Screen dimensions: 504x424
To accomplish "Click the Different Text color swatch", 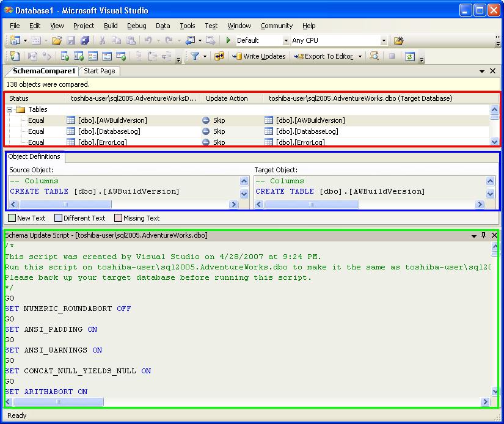I will [x=58, y=218].
